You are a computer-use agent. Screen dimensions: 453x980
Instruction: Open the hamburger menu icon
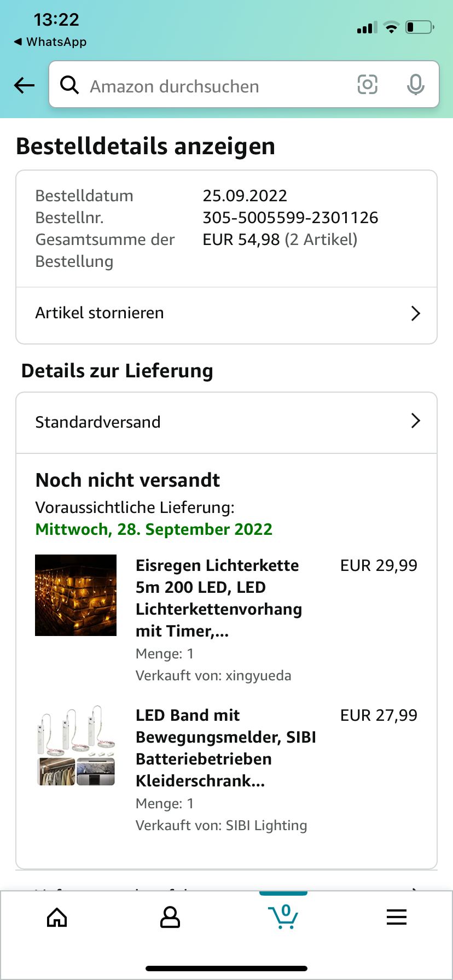click(397, 917)
